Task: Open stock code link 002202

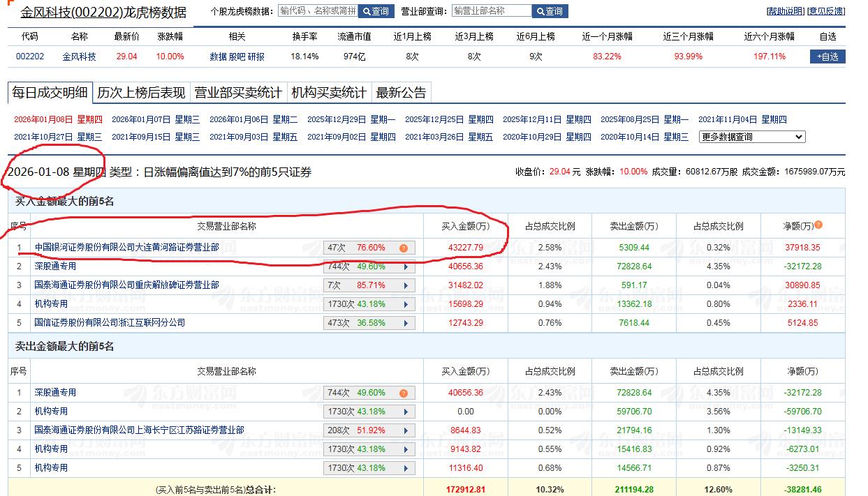Action: pos(30,57)
